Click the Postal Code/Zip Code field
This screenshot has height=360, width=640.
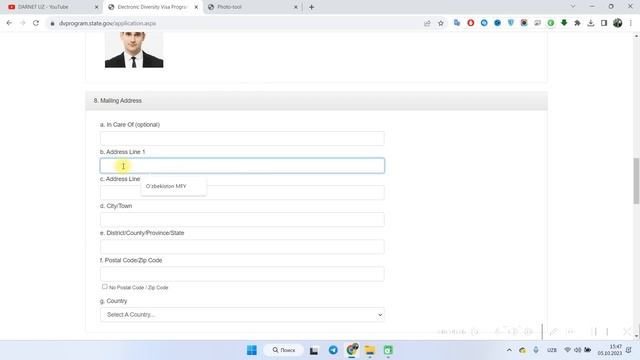tap(242, 274)
